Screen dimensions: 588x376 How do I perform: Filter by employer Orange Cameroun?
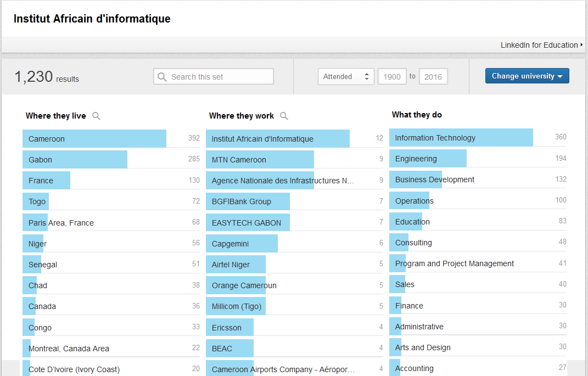(x=294, y=285)
